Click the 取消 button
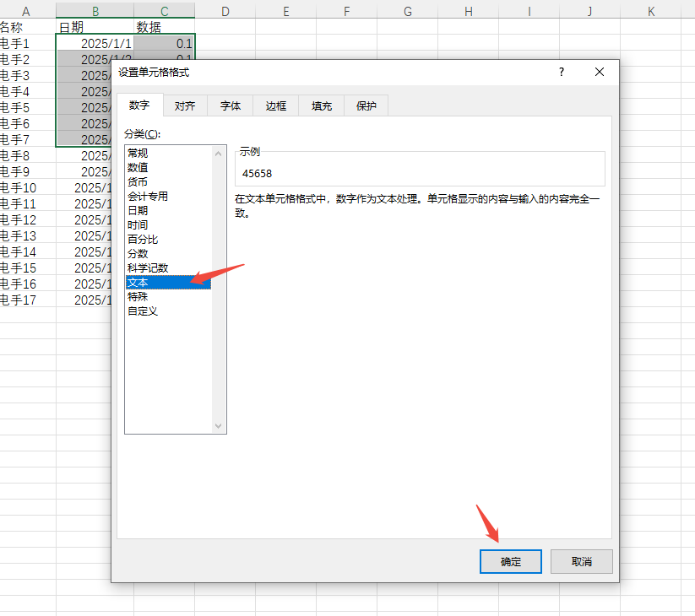The image size is (695, 616). pos(581,561)
